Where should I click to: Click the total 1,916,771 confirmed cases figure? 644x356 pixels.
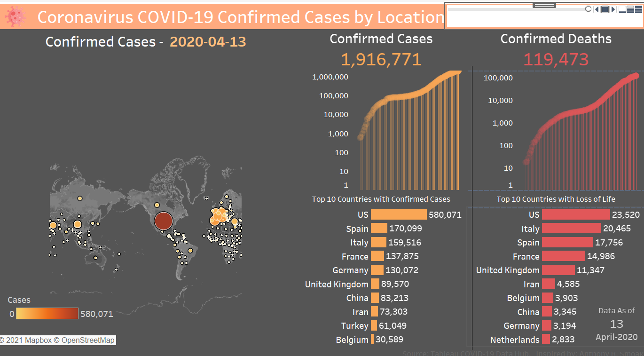pyautogui.click(x=381, y=59)
